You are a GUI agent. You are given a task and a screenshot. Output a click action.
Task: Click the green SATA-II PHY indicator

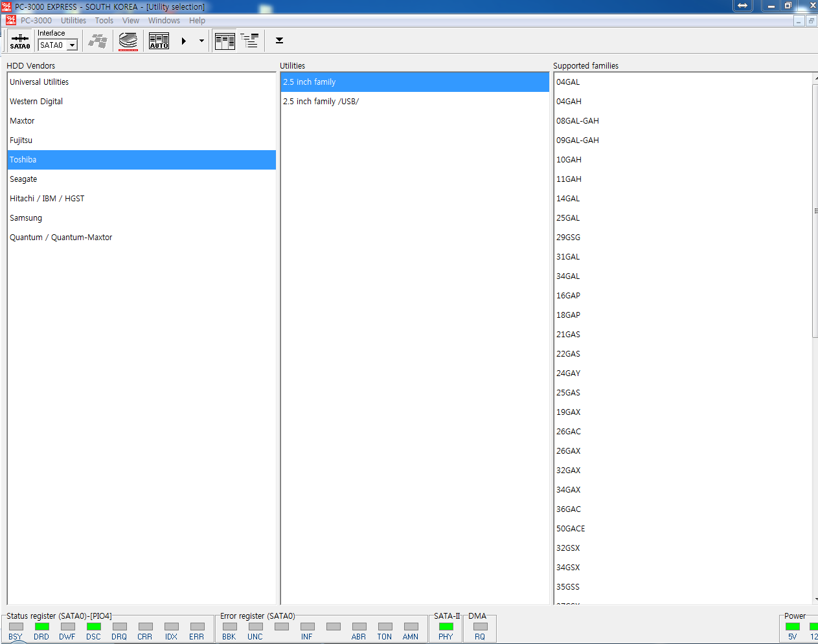click(x=446, y=627)
